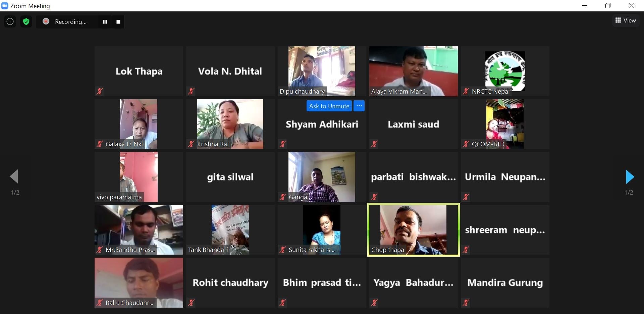
Task: Open more options for Shyam Adhikari
Action: (359, 106)
